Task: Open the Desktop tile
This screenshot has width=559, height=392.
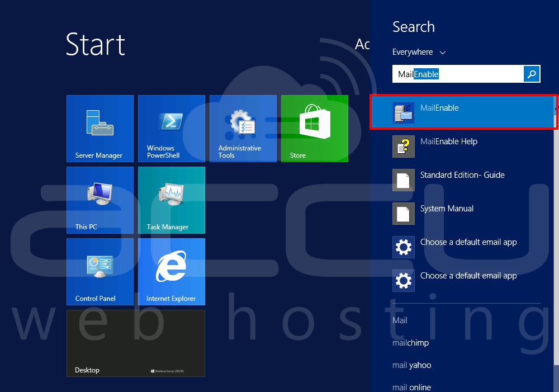Action: (136, 343)
